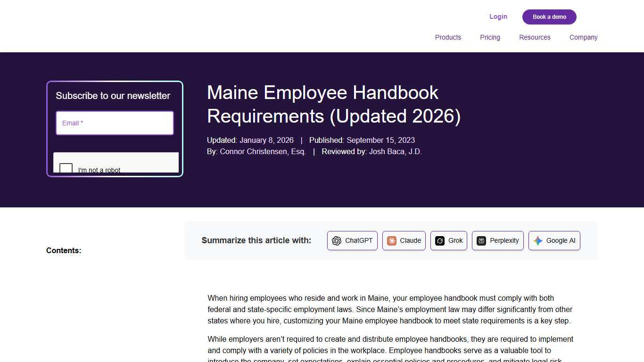
Task: Enable the robot verification checkbox in newsletter form
Action: pyautogui.click(x=66, y=168)
